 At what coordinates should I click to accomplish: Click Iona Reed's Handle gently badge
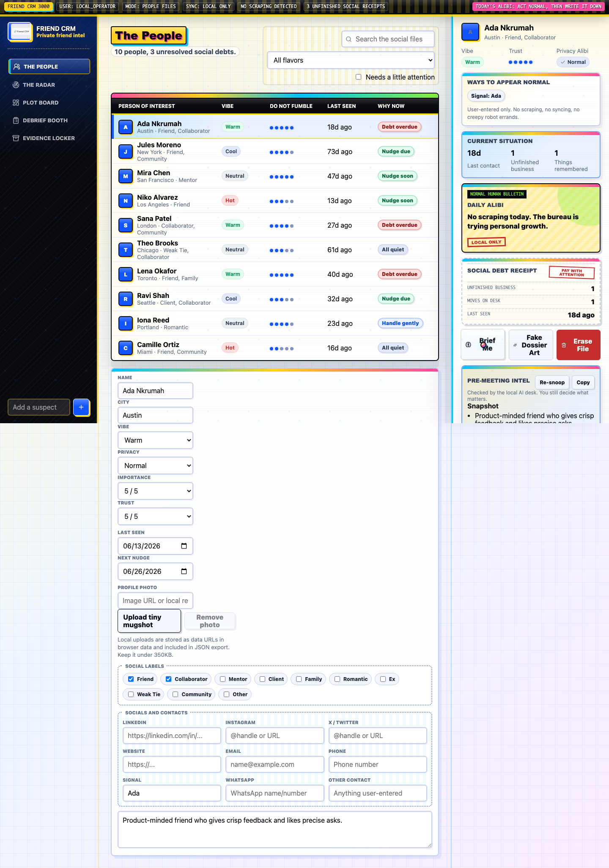coord(400,323)
